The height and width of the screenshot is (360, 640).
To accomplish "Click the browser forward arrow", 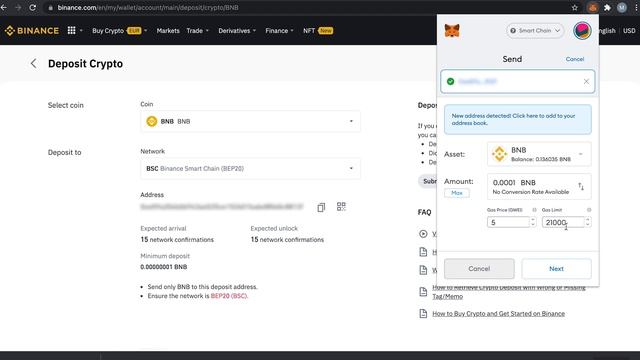I will pyautogui.click(x=18, y=8).
